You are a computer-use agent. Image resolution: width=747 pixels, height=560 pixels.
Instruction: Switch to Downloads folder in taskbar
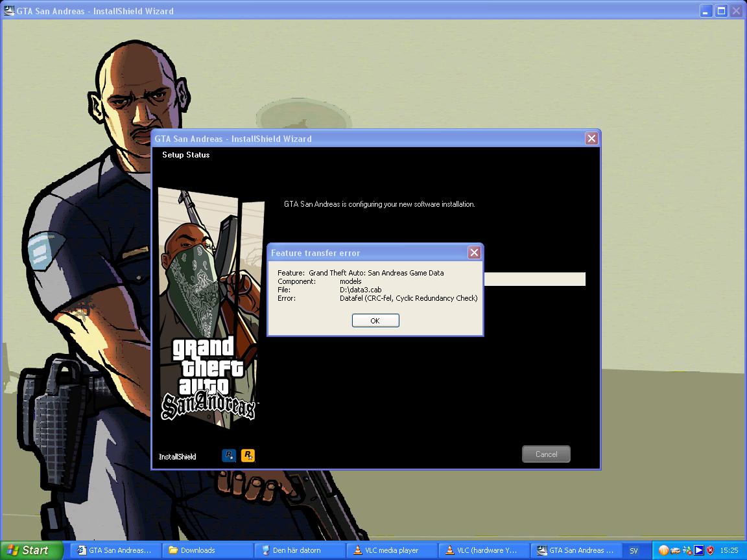207,550
